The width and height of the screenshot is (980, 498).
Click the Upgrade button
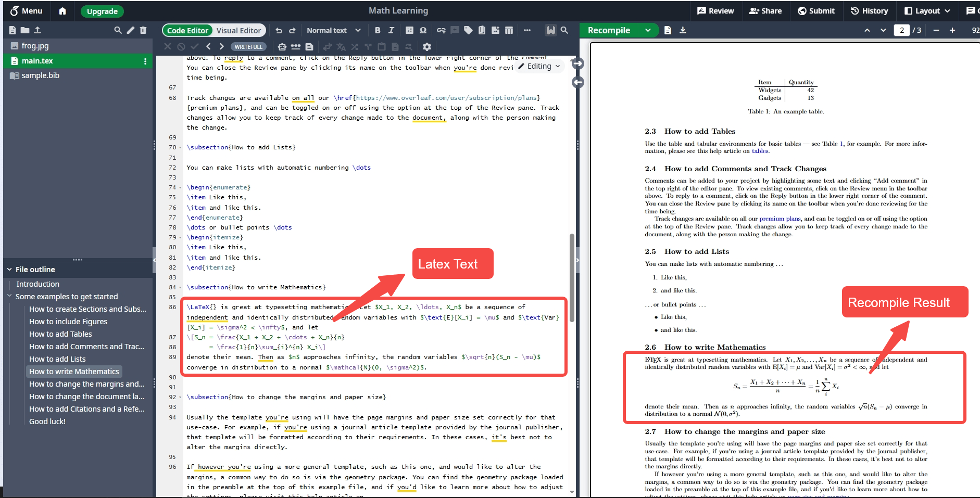click(102, 11)
